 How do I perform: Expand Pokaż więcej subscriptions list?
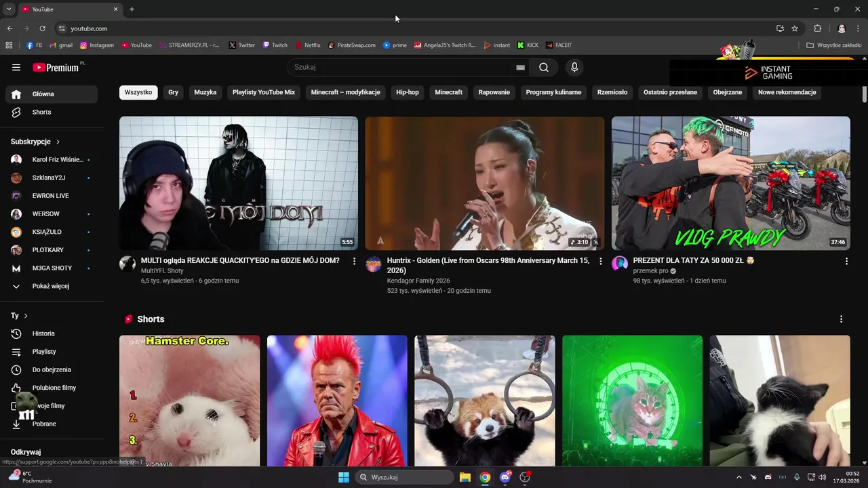[x=52, y=286]
